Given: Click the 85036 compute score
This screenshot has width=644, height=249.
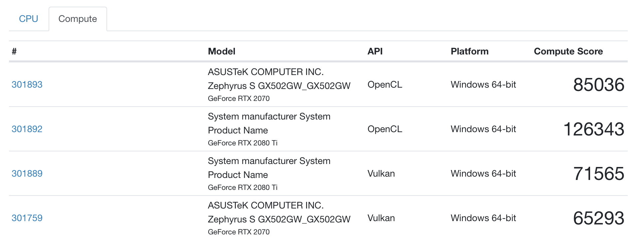Looking at the screenshot, I should pyautogui.click(x=598, y=85).
